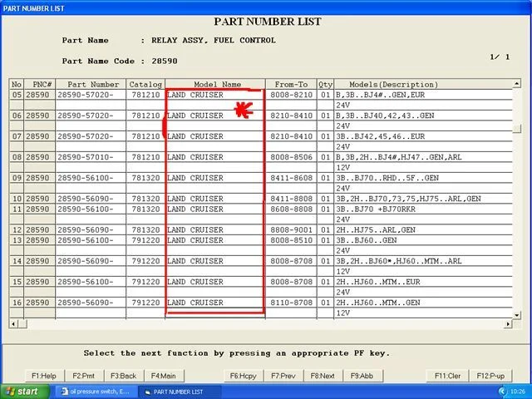Click the horizontal scroll right arrow

(508, 323)
